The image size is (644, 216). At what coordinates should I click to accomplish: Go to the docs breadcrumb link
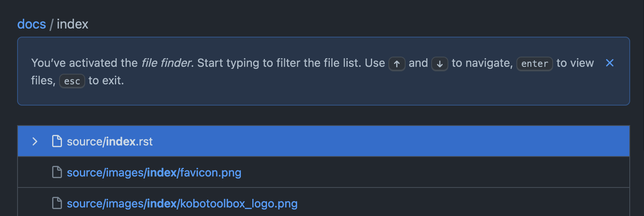[31, 24]
